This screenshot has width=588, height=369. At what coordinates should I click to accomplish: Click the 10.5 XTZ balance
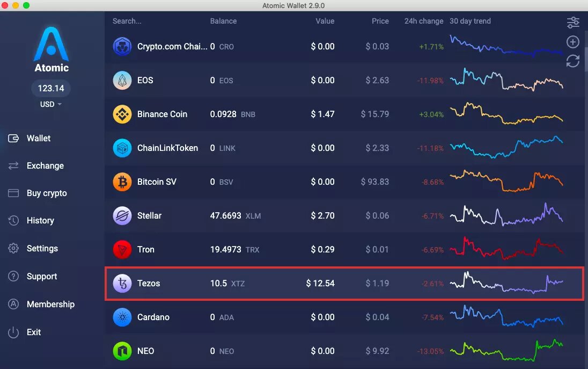coord(227,283)
